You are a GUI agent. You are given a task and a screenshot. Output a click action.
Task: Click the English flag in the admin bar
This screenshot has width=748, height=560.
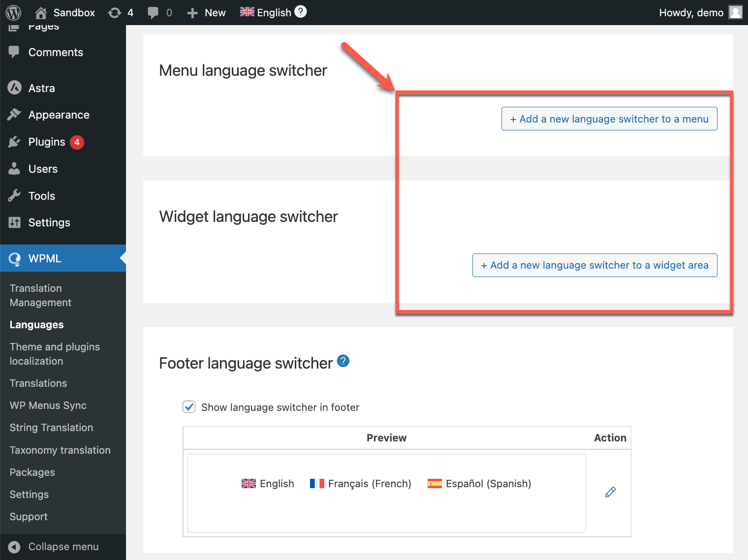(247, 12)
